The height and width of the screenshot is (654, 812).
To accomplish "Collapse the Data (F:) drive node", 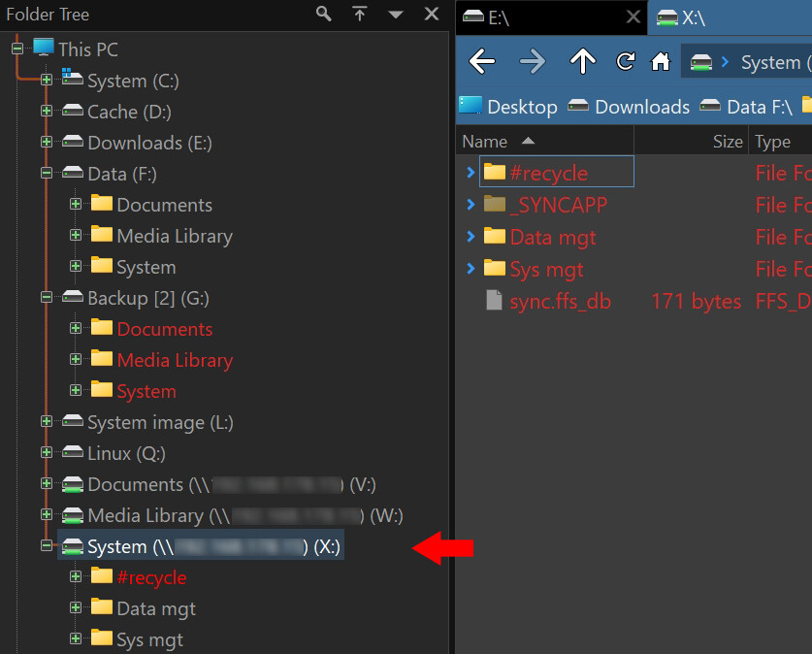I will pos(47,174).
